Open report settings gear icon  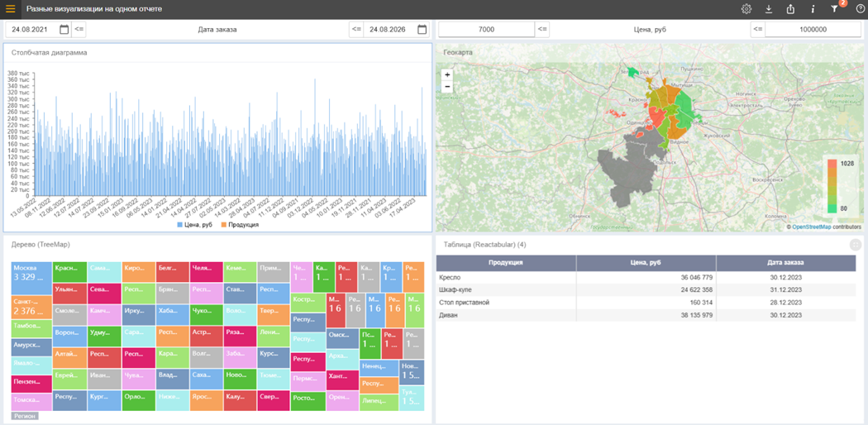coord(746,9)
